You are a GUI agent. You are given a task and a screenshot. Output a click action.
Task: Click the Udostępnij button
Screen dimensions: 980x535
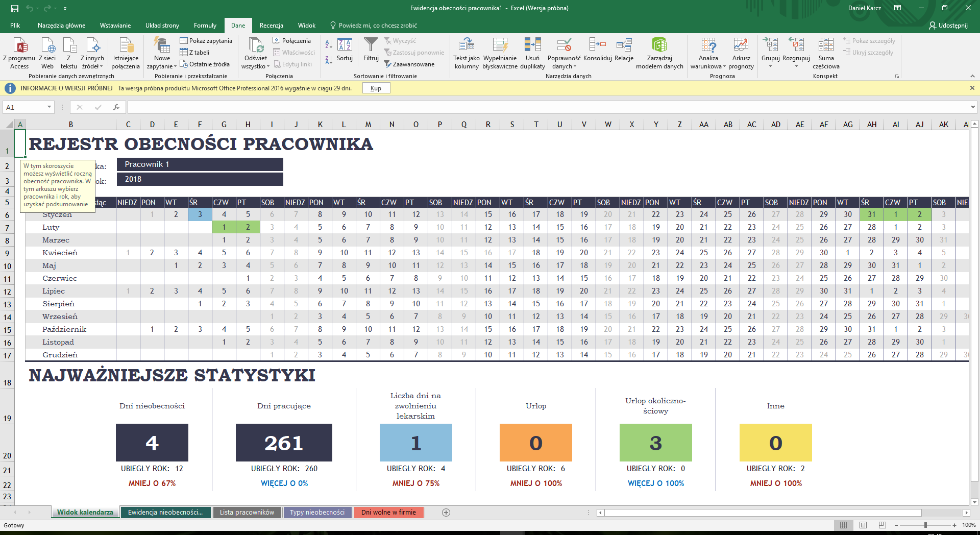[x=948, y=26]
